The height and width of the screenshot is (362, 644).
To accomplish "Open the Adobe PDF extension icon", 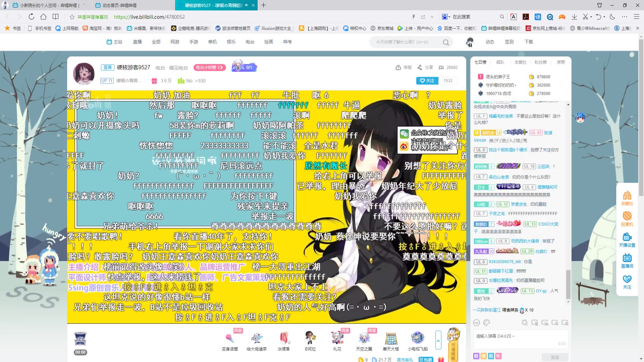I will click(526, 17).
